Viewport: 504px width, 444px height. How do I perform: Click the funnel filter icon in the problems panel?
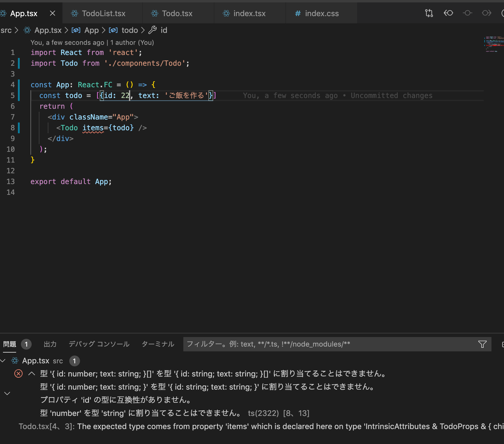pos(483,344)
